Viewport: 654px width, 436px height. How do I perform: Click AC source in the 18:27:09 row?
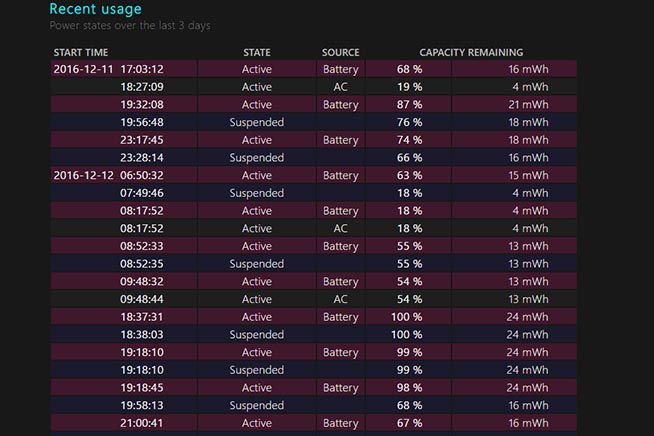pyautogui.click(x=340, y=87)
